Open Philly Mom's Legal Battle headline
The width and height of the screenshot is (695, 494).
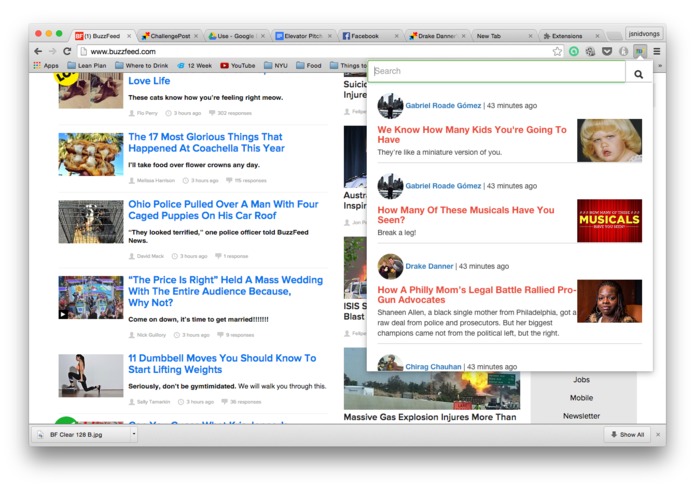coord(476,295)
